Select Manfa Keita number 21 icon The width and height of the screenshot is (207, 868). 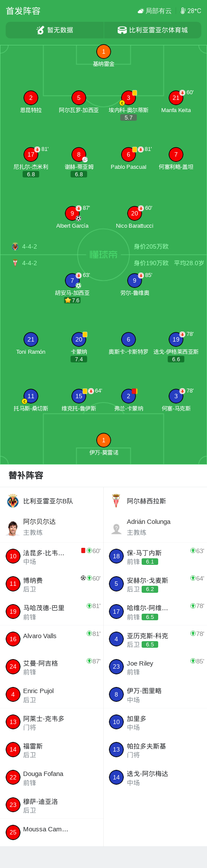[176, 98]
